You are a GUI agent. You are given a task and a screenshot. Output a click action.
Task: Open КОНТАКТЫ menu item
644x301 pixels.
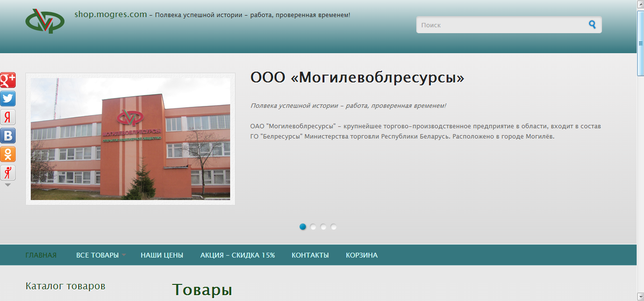[310, 255]
